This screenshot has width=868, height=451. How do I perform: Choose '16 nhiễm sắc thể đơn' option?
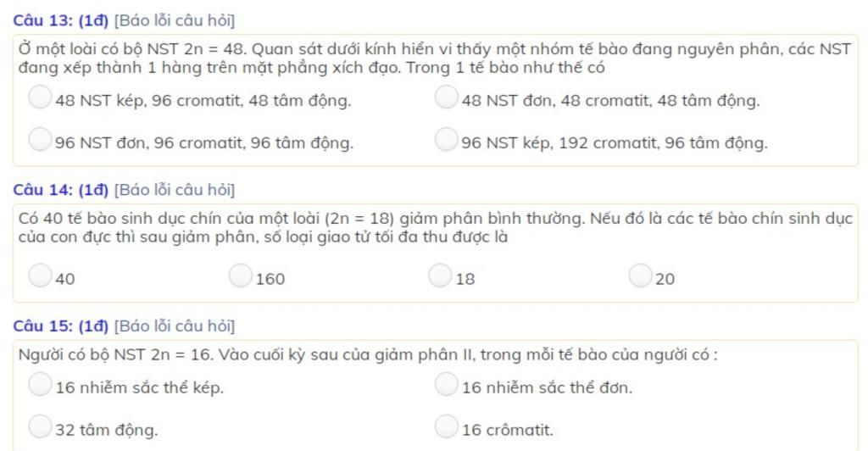[x=446, y=384]
